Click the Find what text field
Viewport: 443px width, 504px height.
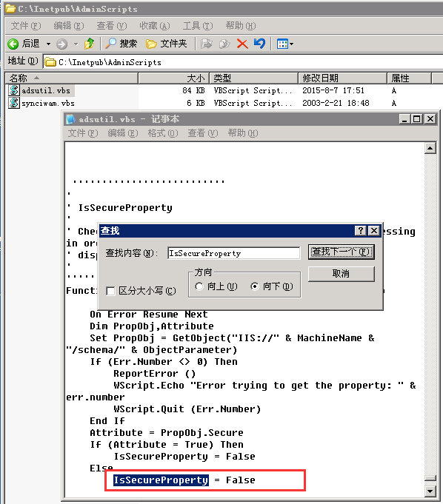233,253
